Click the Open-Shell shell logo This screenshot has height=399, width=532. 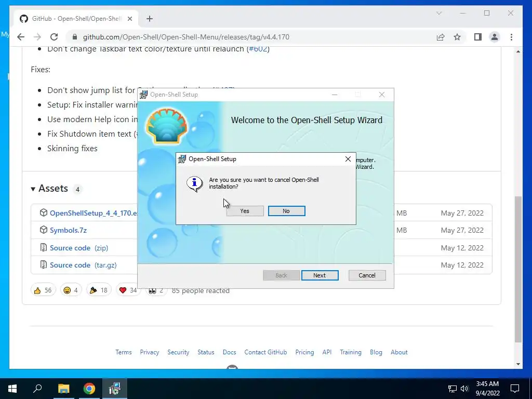pos(167,126)
